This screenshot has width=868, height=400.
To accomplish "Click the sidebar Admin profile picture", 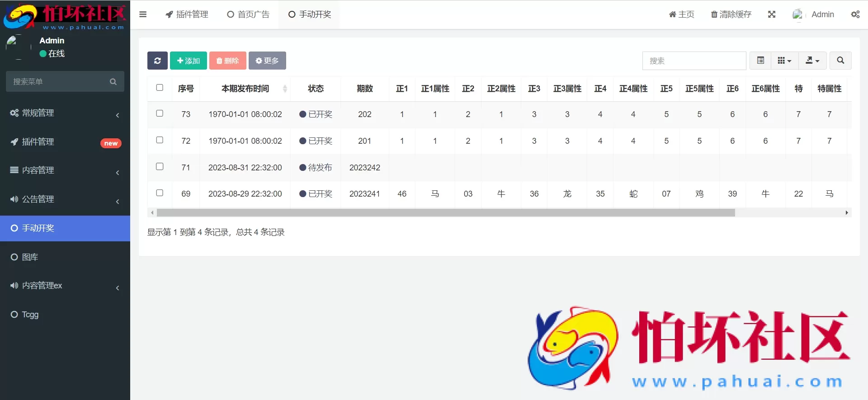I will click(x=19, y=47).
